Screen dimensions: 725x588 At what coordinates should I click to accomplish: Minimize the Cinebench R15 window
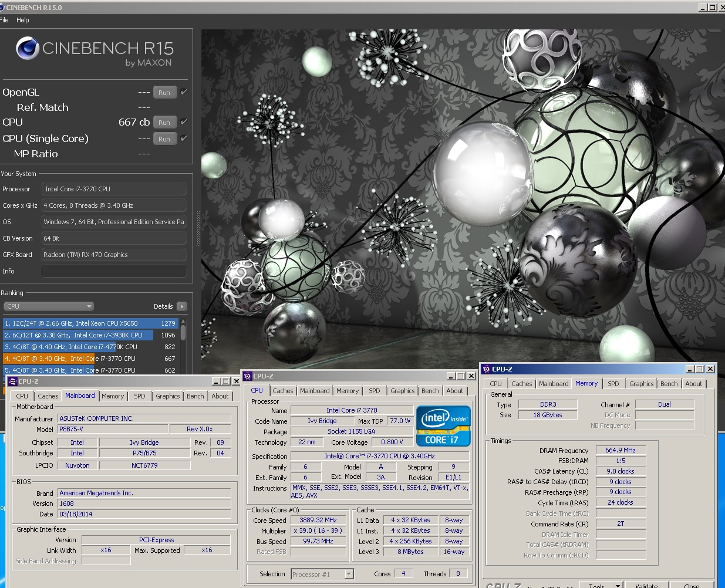pos(703,7)
